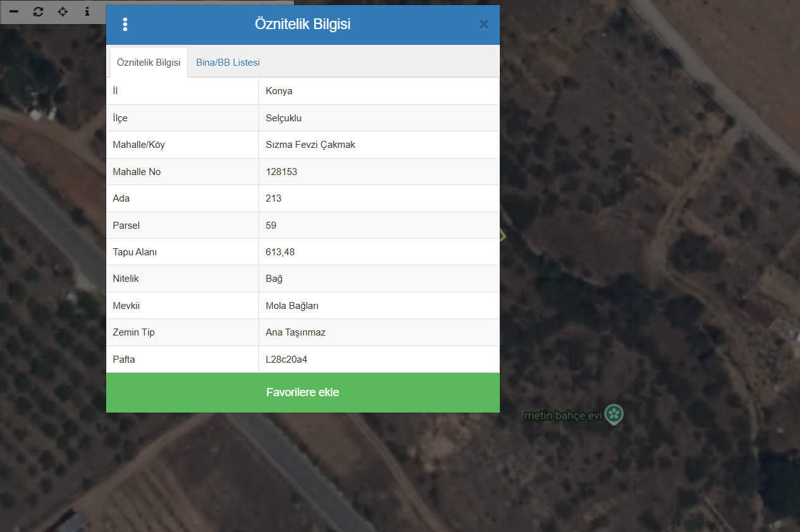This screenshot has height=532, width=800.
Task: Click the value Selçuklu
Action: tap(284, 118)
